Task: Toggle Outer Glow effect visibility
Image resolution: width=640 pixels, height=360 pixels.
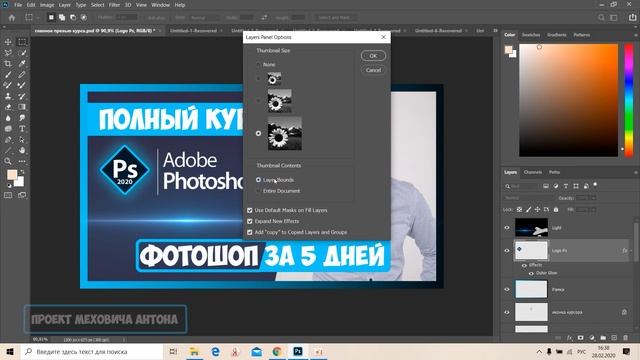Action: point(531,273)
